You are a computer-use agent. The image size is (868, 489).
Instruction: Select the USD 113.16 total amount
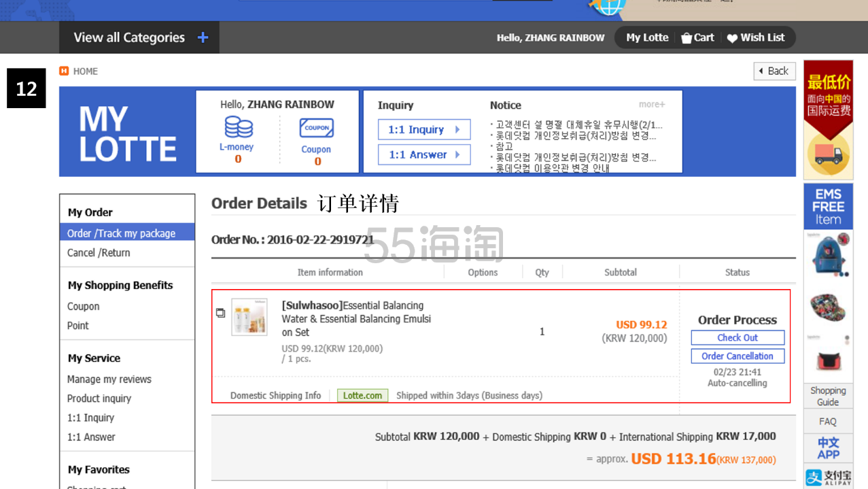(674, 458)
